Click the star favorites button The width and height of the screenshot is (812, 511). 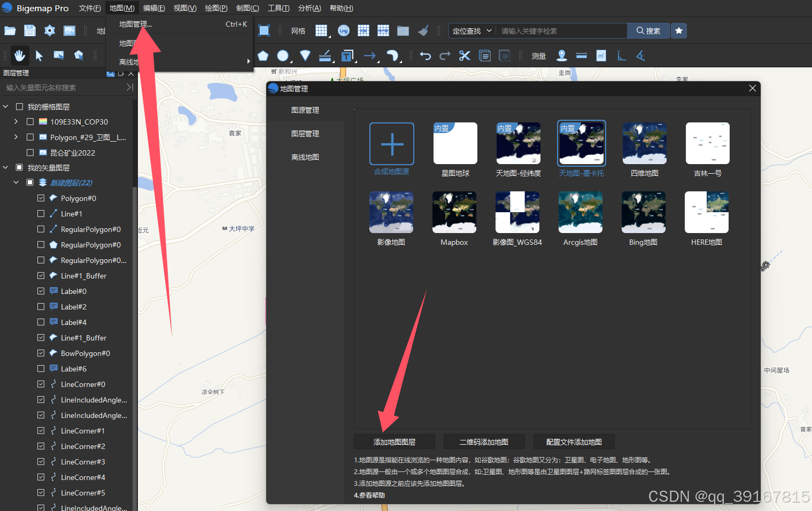(x=679, y=30)
